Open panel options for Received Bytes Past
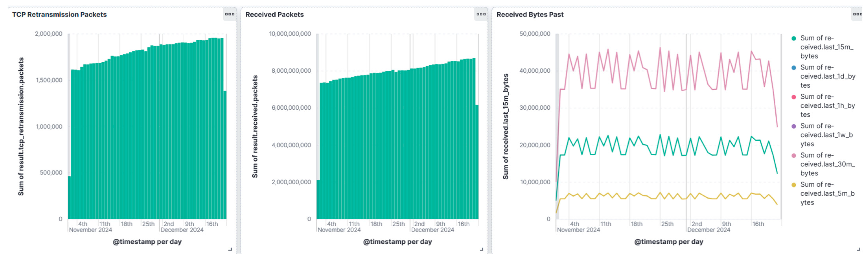Viewport: 868px width, 258px height. [858, 14]
